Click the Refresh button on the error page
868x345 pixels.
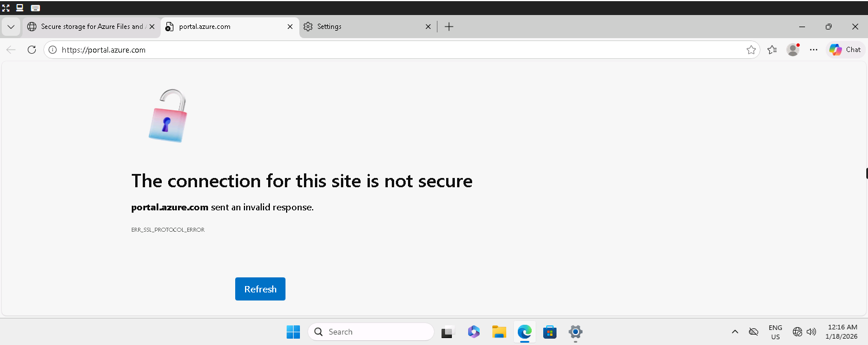(260, 289)
